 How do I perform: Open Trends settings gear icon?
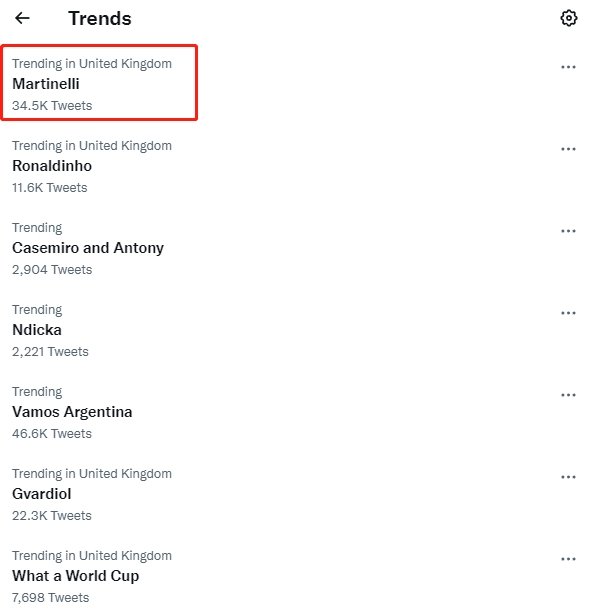tap(568, 18)
